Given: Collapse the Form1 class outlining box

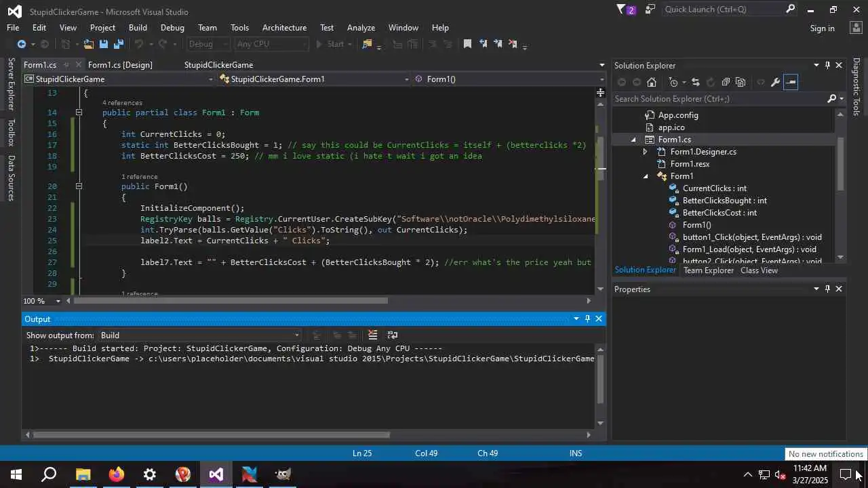Looking at the screenshot, I should click(x=79, y=113).
